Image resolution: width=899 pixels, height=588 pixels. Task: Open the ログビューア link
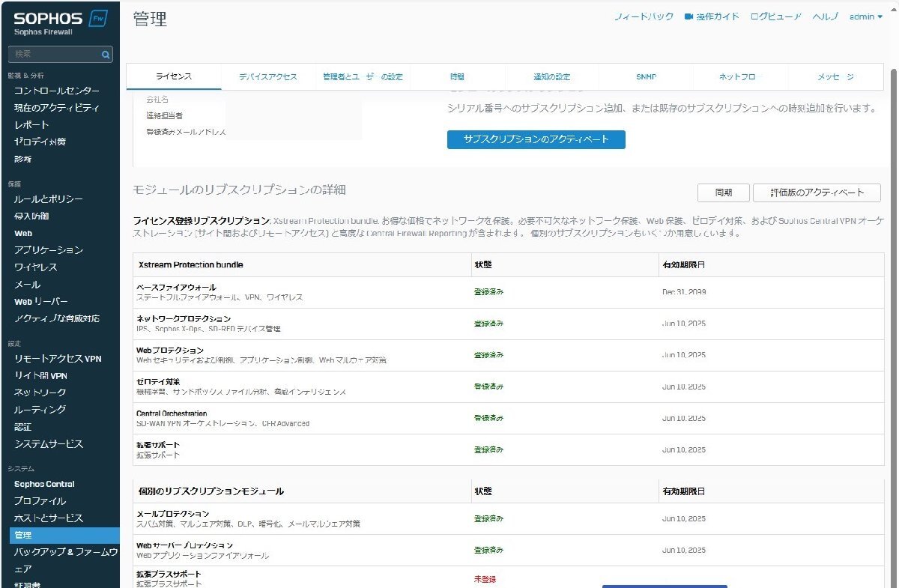pos(775,16)
